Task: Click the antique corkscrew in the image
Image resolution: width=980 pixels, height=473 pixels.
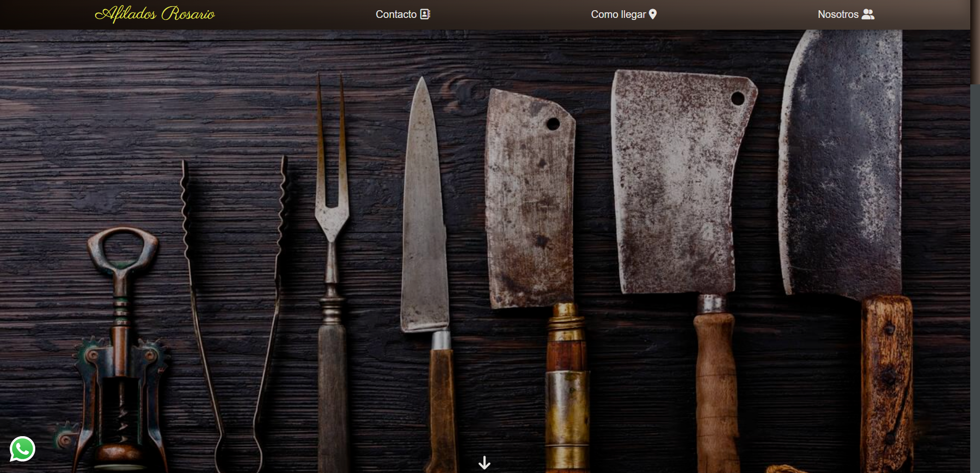Action: coord(121,348)
